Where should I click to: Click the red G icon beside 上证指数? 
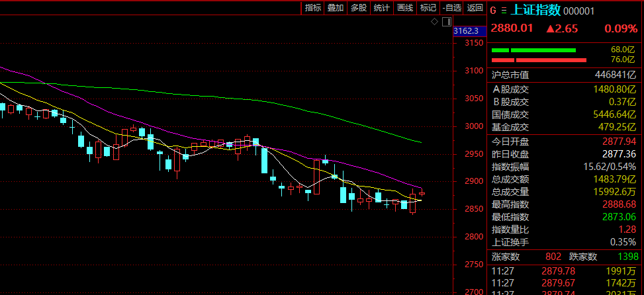pos(492,10)
